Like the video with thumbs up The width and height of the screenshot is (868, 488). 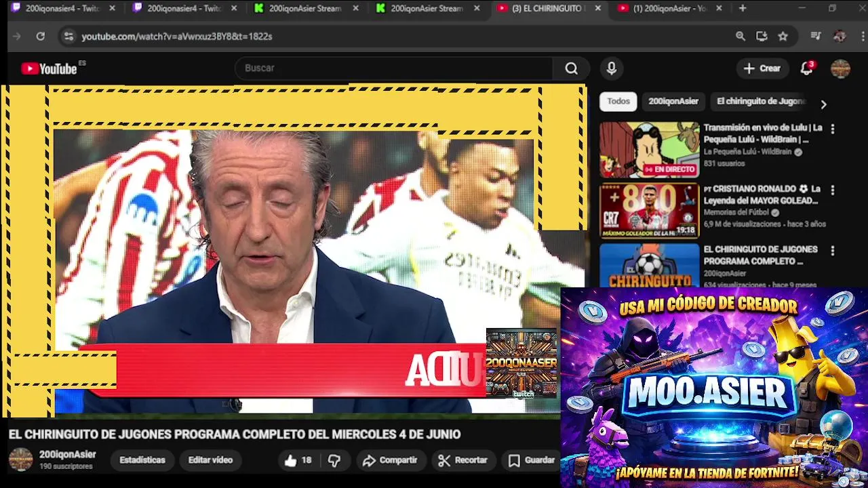pos(298,460)
